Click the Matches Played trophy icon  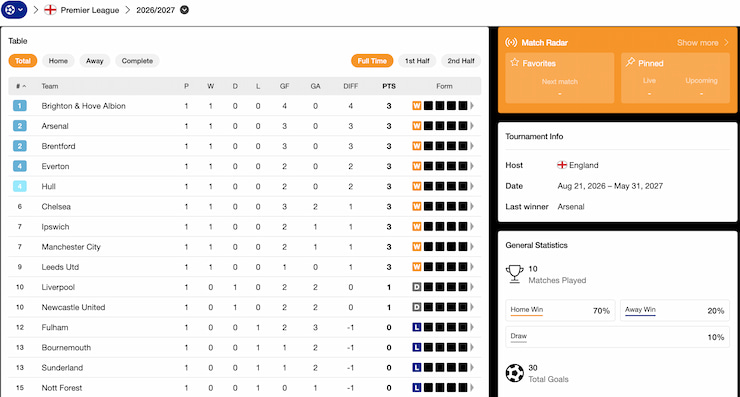tap(514, 274)
